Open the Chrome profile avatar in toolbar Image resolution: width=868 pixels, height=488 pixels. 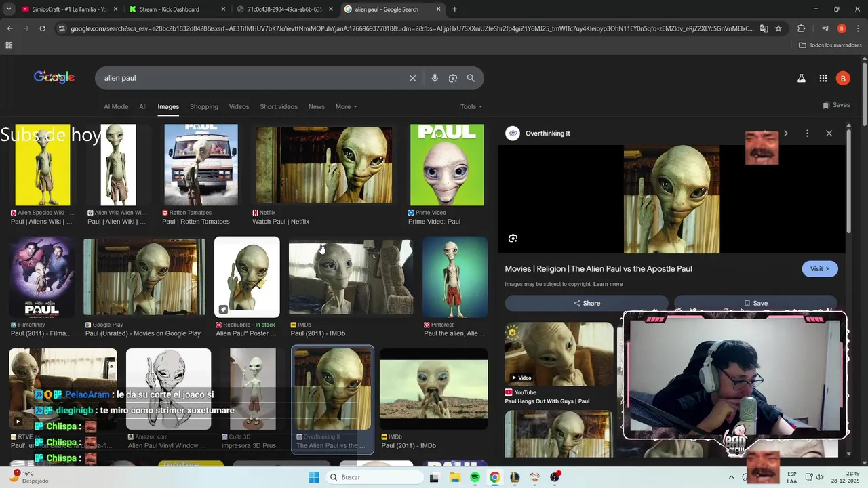tap(842, 28)
